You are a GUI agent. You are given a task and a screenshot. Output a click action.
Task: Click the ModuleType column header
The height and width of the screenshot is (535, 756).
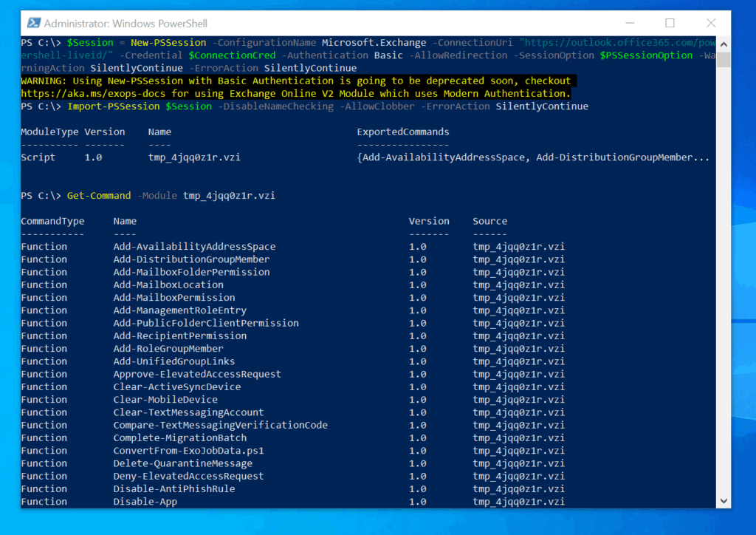click(49, 132)
